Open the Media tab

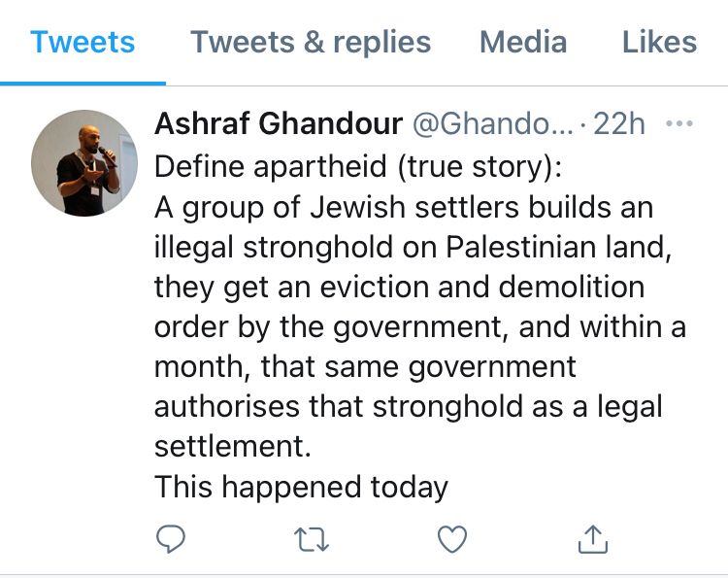coord(523,43)
